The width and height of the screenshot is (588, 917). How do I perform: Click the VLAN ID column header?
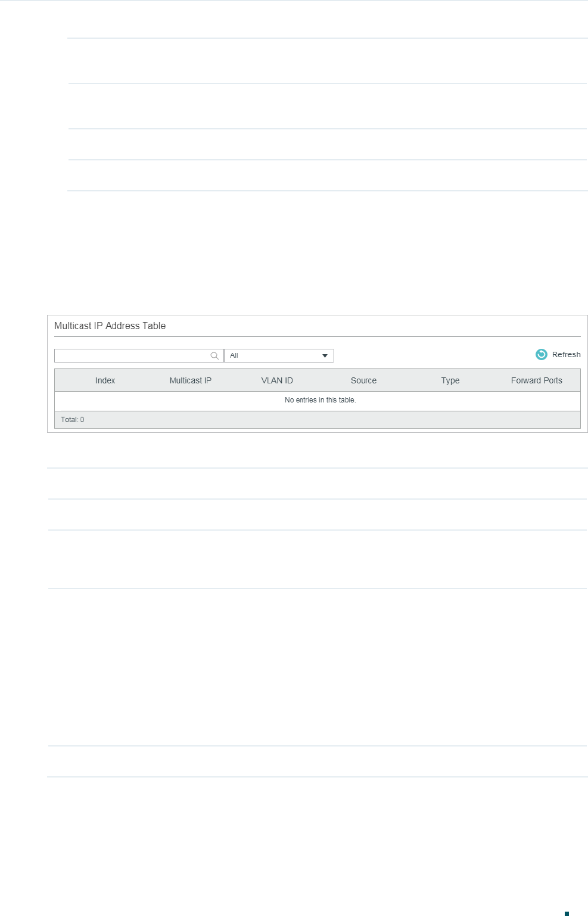[277, 381]
